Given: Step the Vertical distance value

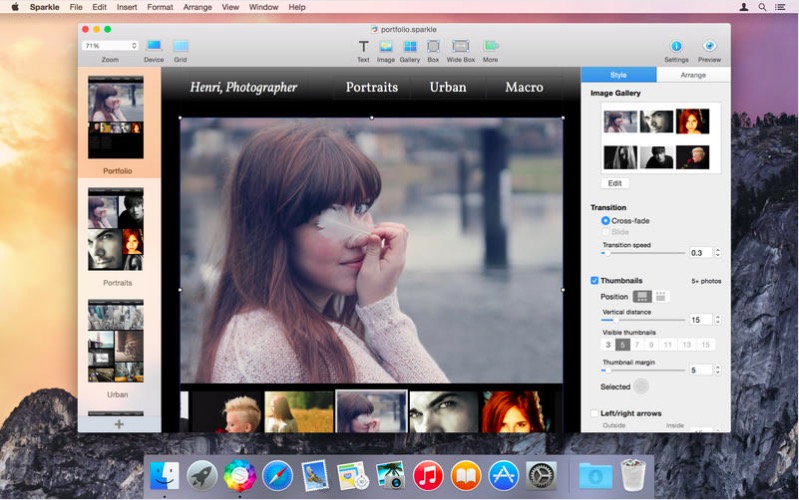Looking at the screenshot, I should click(717, 320).
